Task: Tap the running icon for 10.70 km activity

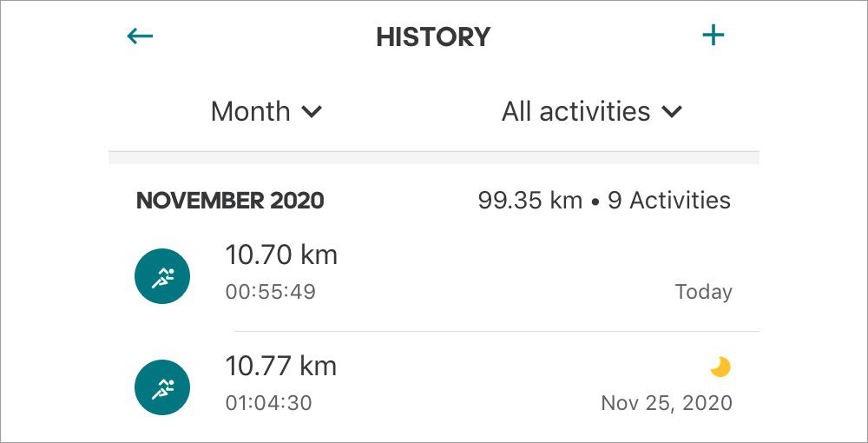Action: pos(162,275)
